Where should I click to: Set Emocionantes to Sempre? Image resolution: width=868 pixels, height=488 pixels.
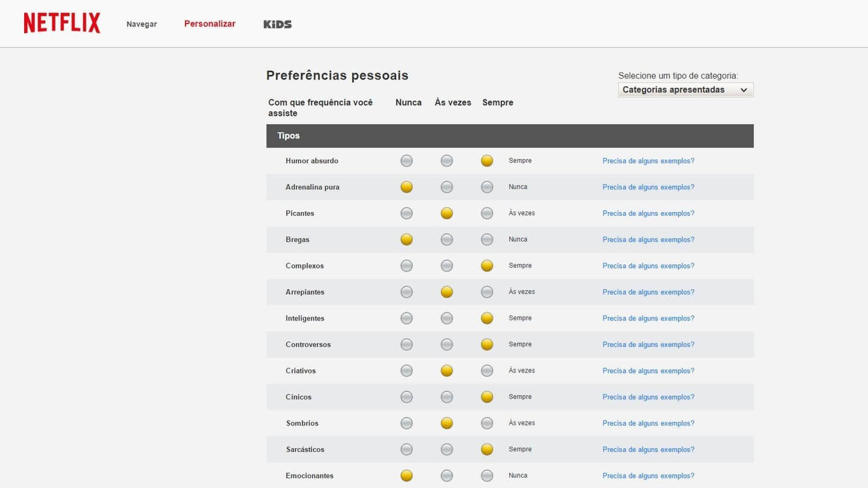[x=487, y=476]
